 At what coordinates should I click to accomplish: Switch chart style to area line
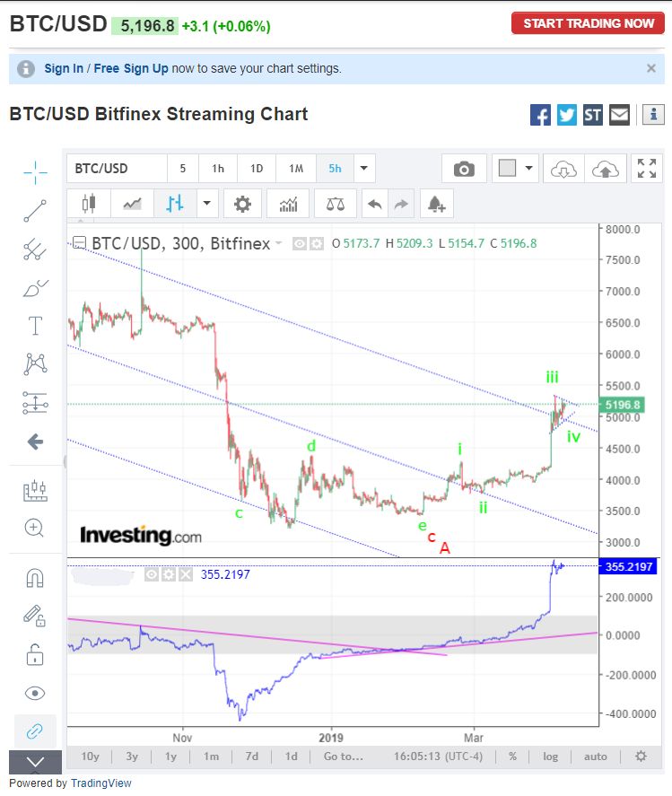[132, 204]
